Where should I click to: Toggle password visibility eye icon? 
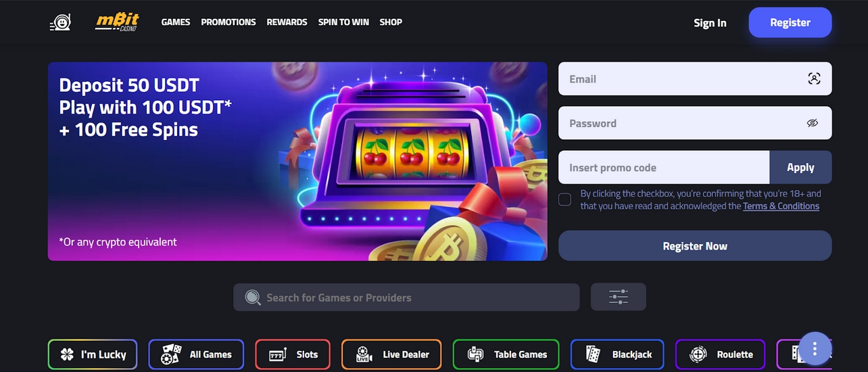click(813, 123)
